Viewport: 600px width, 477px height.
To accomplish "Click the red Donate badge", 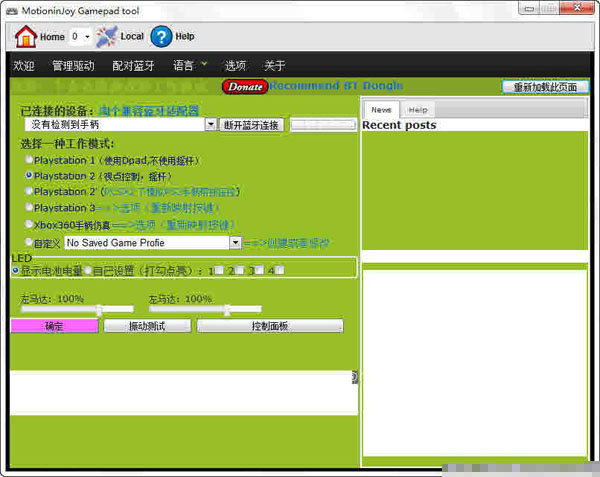I will [x=245, y=87].
